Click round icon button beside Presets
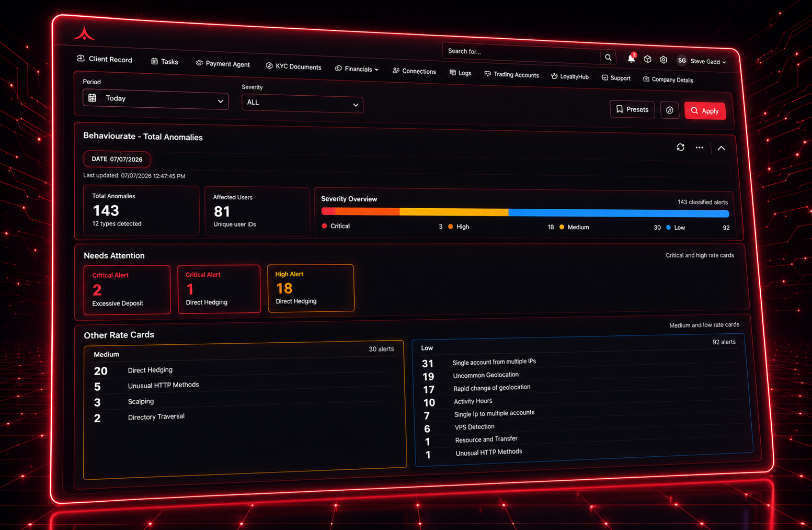 pos(669,110)
